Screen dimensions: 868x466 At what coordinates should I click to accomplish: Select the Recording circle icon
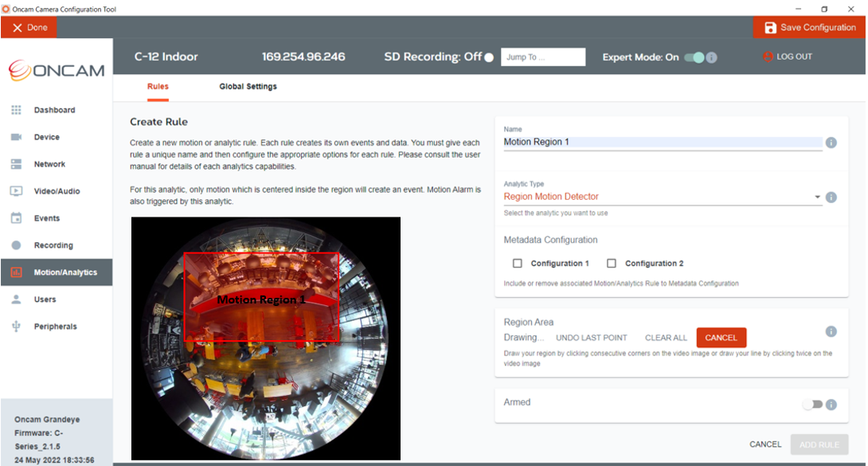[16, 245]
